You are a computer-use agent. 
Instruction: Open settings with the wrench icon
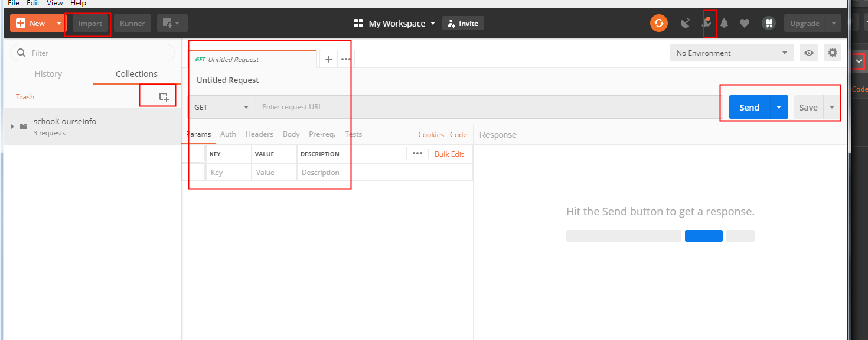(x=705, y=24)
